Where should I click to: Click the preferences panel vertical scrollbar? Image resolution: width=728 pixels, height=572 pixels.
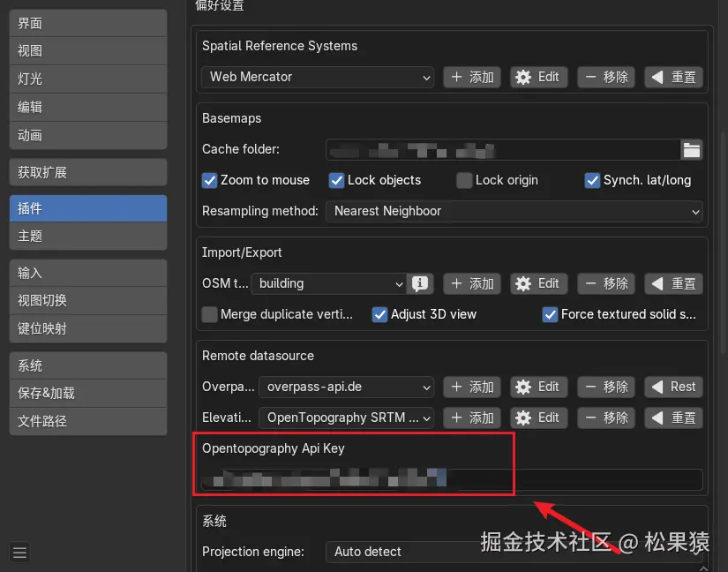[x=724, y=242]
